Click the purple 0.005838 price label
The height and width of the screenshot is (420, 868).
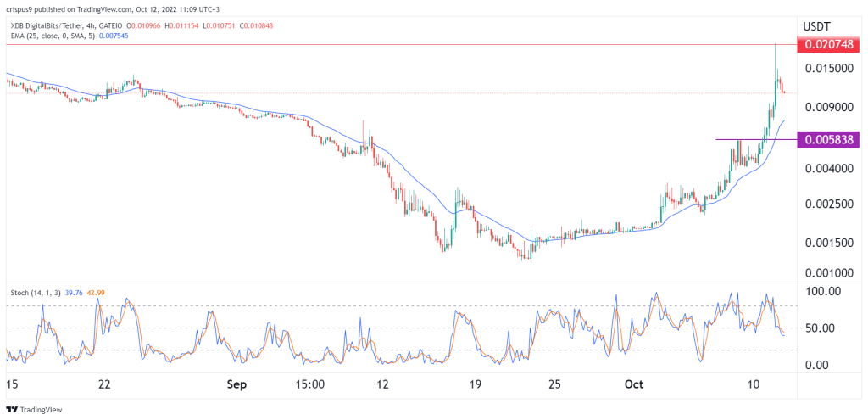(828, 140)
